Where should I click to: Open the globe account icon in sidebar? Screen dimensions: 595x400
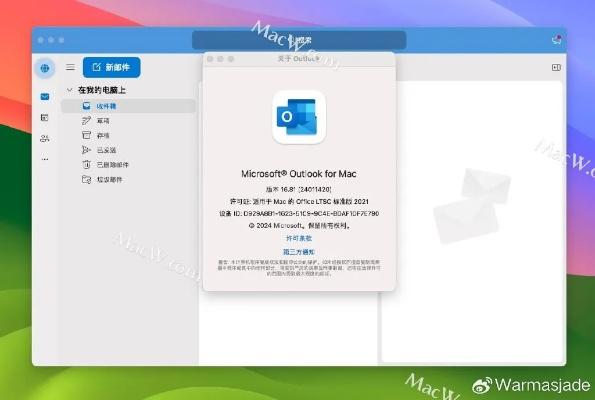pyautogui.click(x=45, y=68)
